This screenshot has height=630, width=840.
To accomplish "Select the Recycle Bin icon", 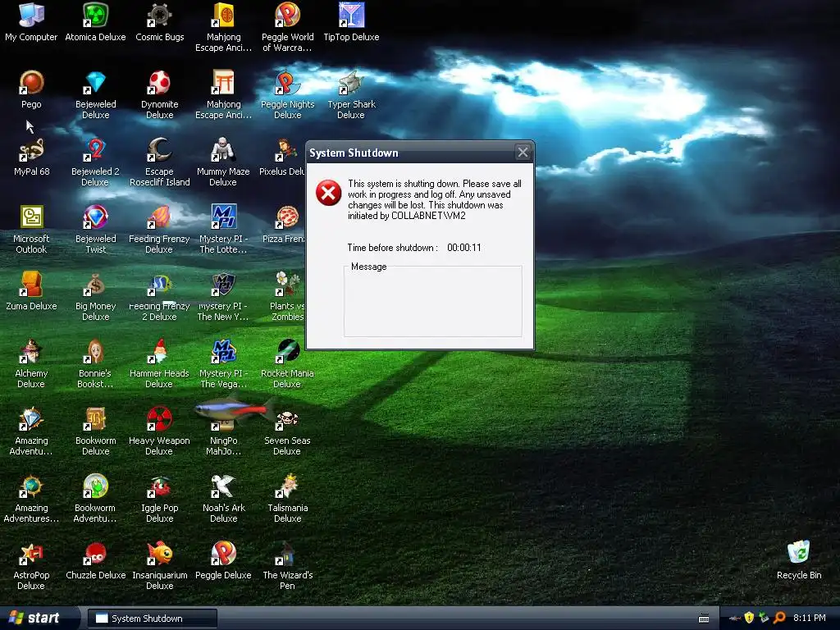I will pyautogui.click(x=799, y=560).
